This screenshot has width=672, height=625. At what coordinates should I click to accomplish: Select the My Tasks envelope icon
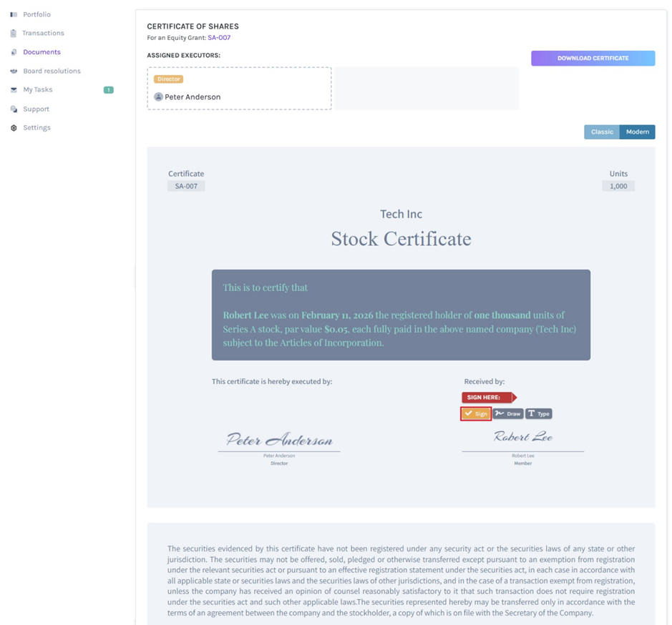12,89
